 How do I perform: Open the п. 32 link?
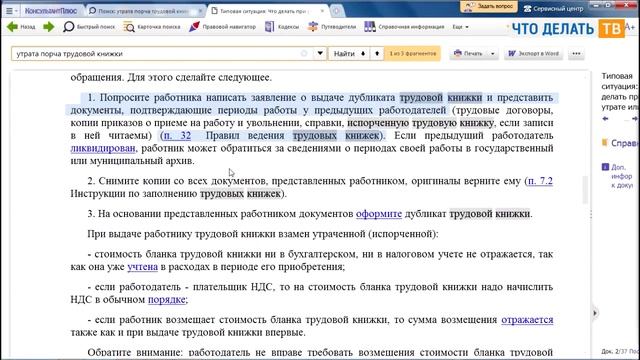[x=177, y=135]
